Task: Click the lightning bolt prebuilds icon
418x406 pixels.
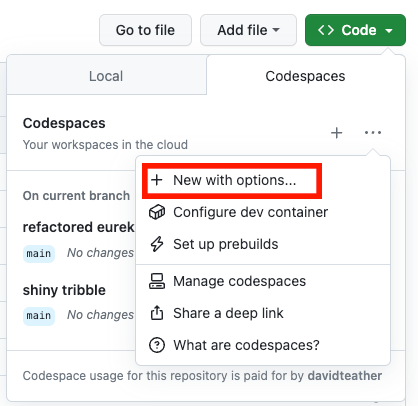Action: click(157, 244)
